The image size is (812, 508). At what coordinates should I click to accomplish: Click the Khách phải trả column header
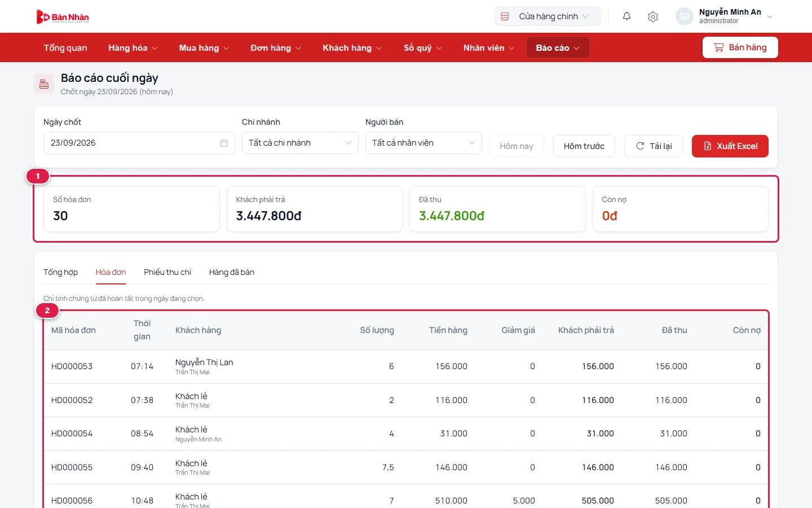click(586, 330)
